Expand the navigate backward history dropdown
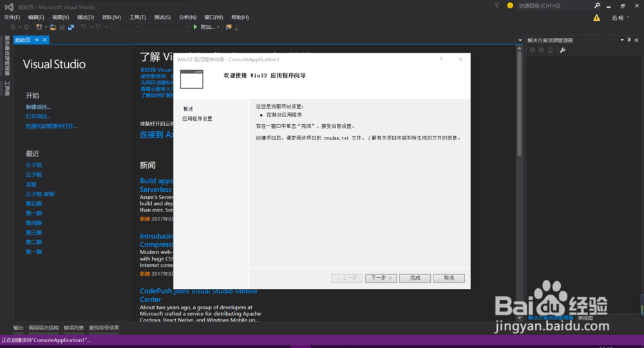644x348 pixels. coord(19,27)
